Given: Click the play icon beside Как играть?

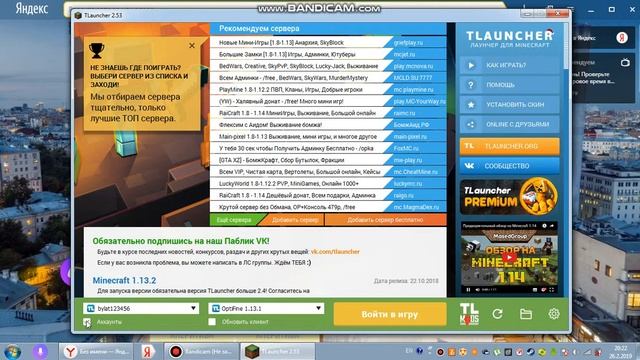Looking at the screenshot, I should click(x=471, y=65).
